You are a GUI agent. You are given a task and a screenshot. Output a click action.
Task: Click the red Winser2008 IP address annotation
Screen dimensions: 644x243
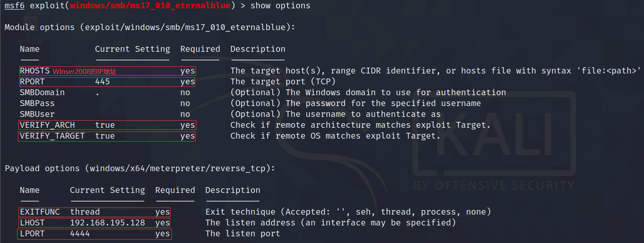tap(84, 71)
